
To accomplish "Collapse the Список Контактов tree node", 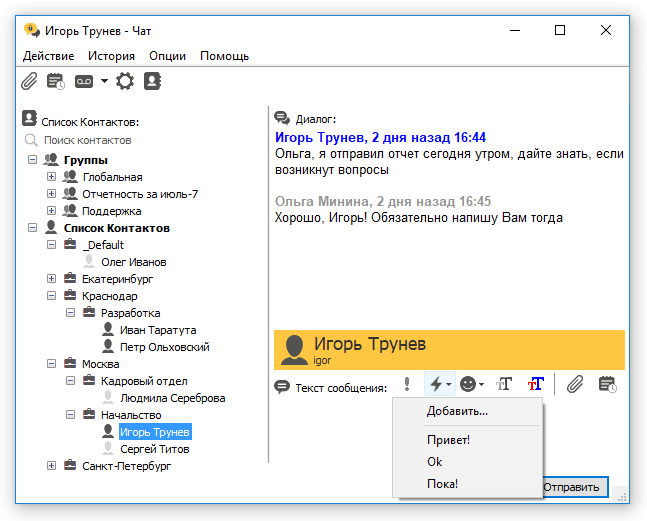I will 32,227.
